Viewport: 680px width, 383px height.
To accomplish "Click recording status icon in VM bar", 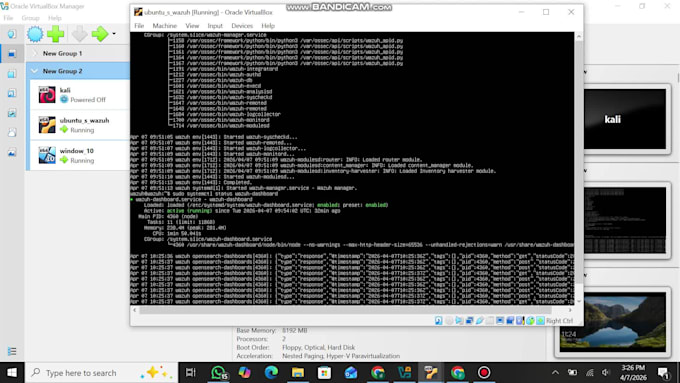I will [x=510, y=321].
